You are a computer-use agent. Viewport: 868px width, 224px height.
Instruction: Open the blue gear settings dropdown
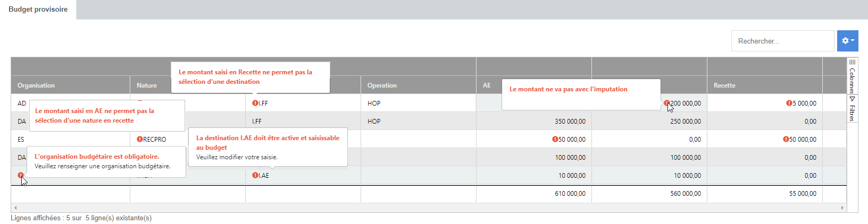click(x=847, y=41)
